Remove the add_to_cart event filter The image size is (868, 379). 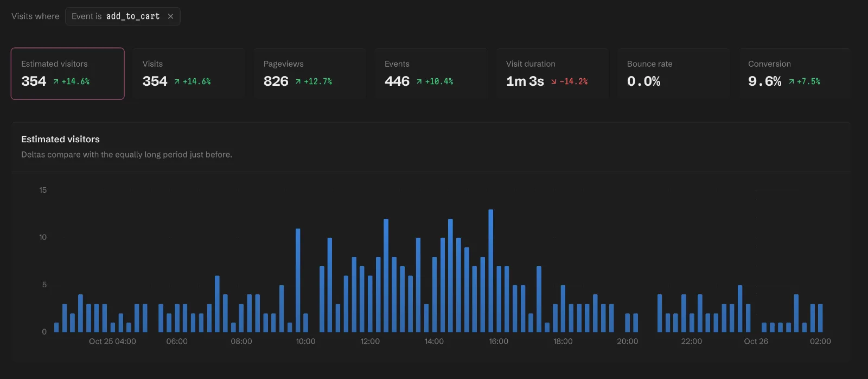[x=170, y=16]
